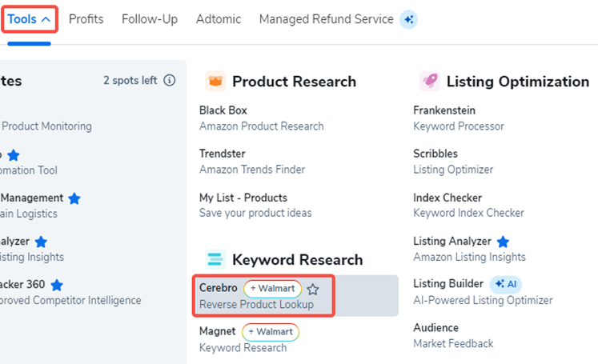Viewport: 598px width, 364px height.
Task: Open Frankenstein Keyword Processor
Action: click(459, 118)
